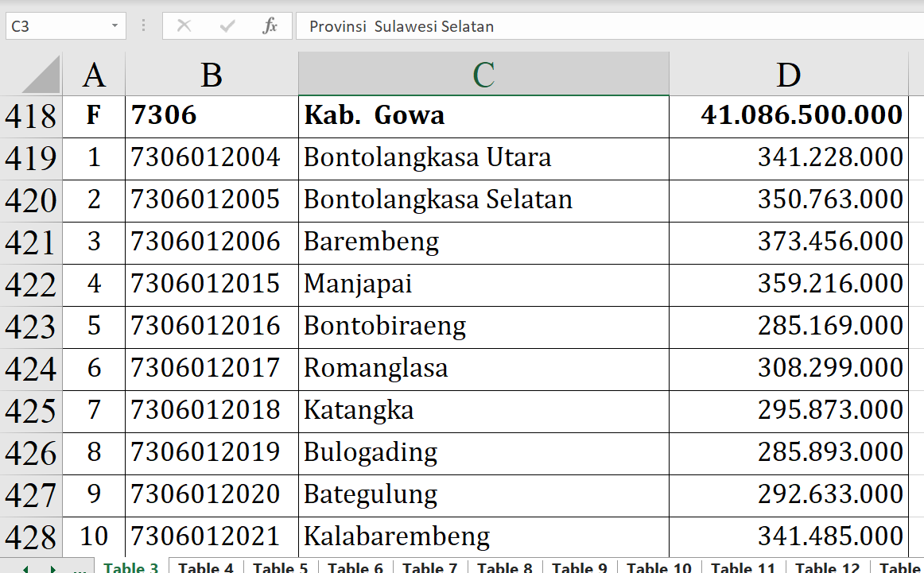Select column D header
Image resolution: width=924 pixels, height=573 pixels.
[787, 75]
